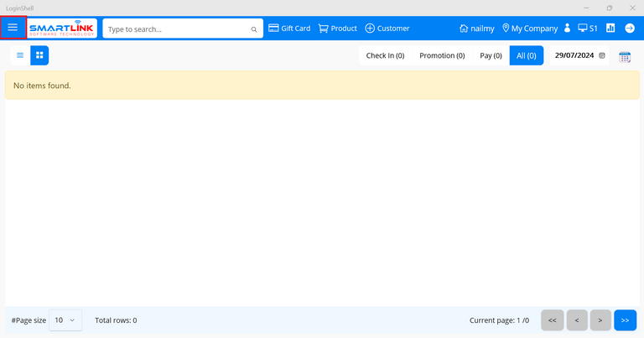Switch to list view
The height and width of the screenshot is (338, 644).
tap(20, 55)
